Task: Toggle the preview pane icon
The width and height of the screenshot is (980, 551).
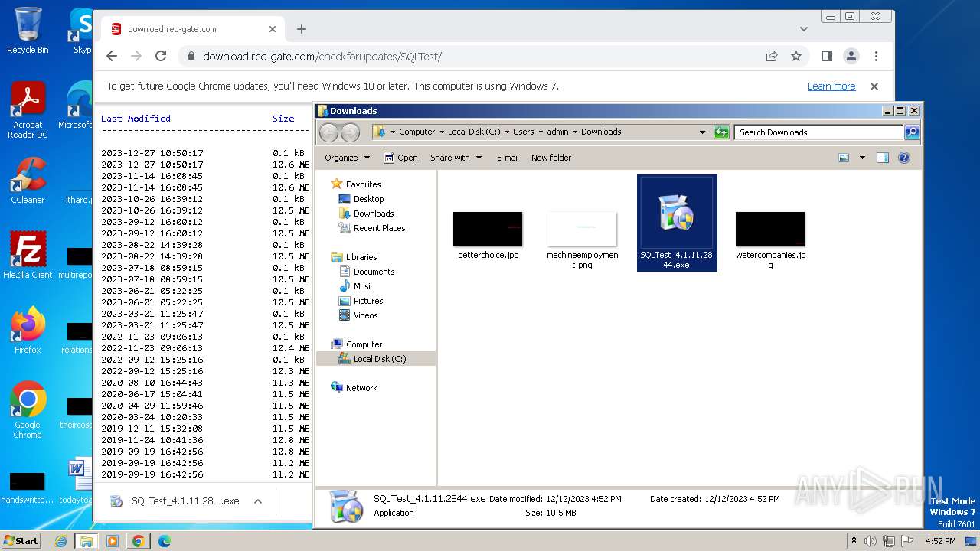Action: 883,158
